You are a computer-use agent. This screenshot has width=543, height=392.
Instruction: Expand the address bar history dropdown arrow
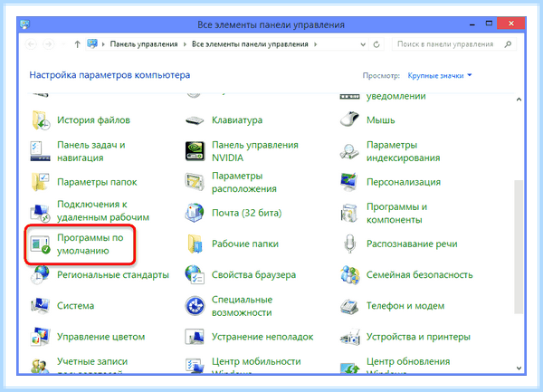coord(363,44)
